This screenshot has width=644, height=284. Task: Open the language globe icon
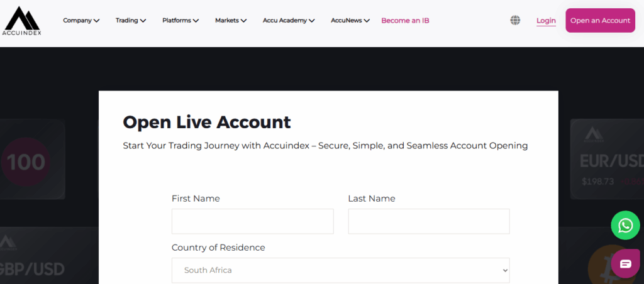click(x=515, y=20)
